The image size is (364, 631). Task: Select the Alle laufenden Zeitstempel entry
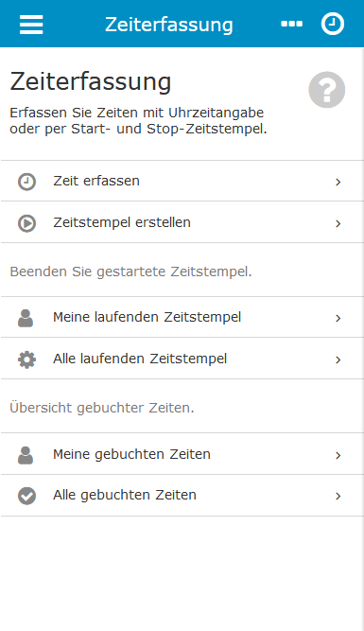(182, 359)
